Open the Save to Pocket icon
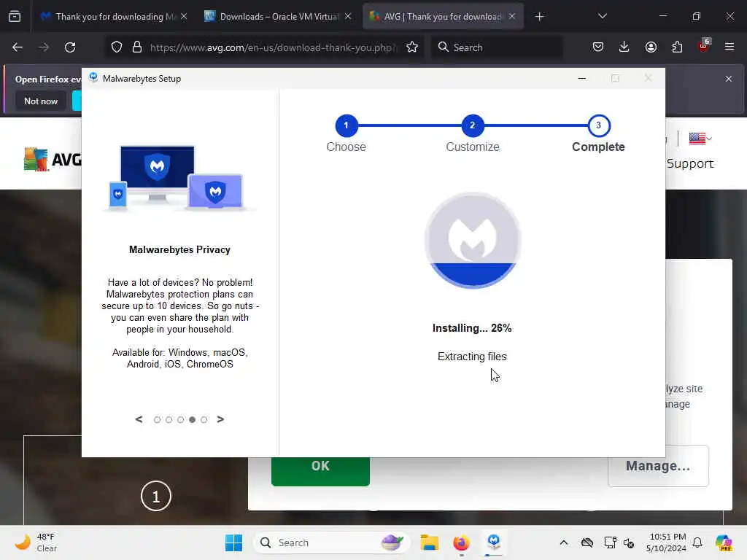 [598, 47]
